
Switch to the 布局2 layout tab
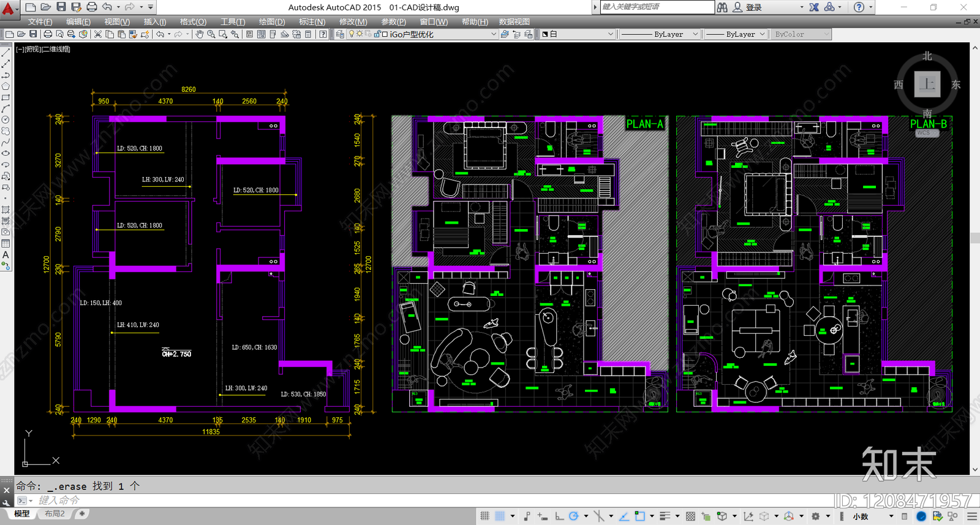55,513
